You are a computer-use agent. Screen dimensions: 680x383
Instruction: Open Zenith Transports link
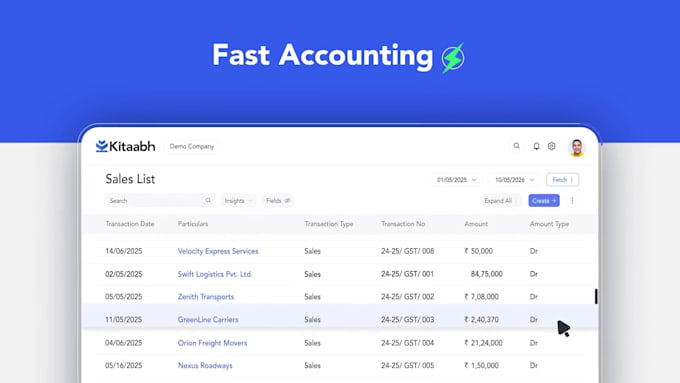[x=206, y=297]
